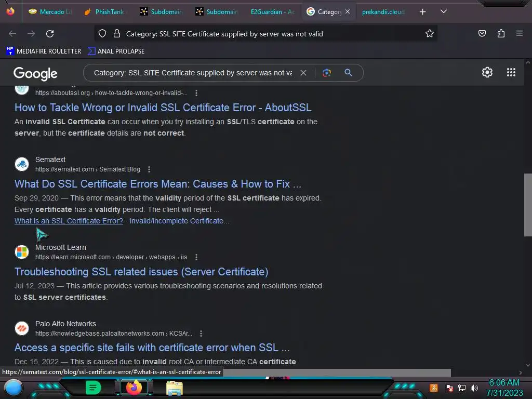Open the Sematext SSL certificate errors article
The width and height of the screenshot is (532, 399).
point(158,184)
